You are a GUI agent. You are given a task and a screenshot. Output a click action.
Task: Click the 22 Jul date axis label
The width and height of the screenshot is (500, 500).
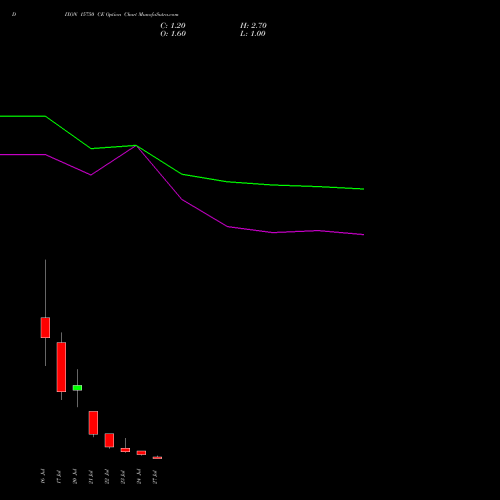107,476
